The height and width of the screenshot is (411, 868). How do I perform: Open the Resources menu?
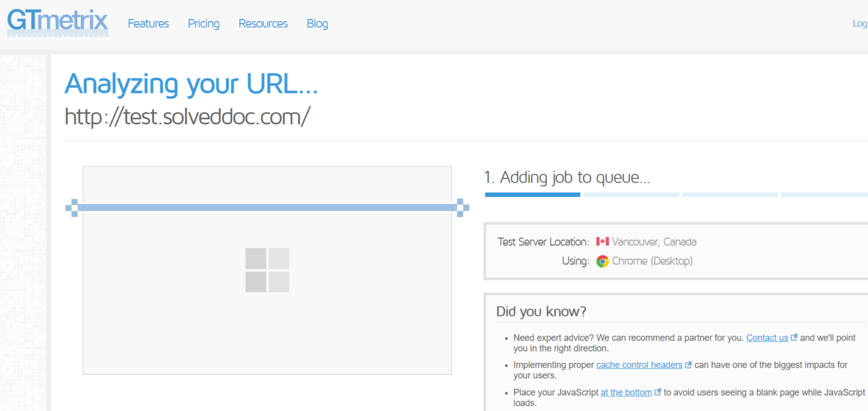(263, 24)
